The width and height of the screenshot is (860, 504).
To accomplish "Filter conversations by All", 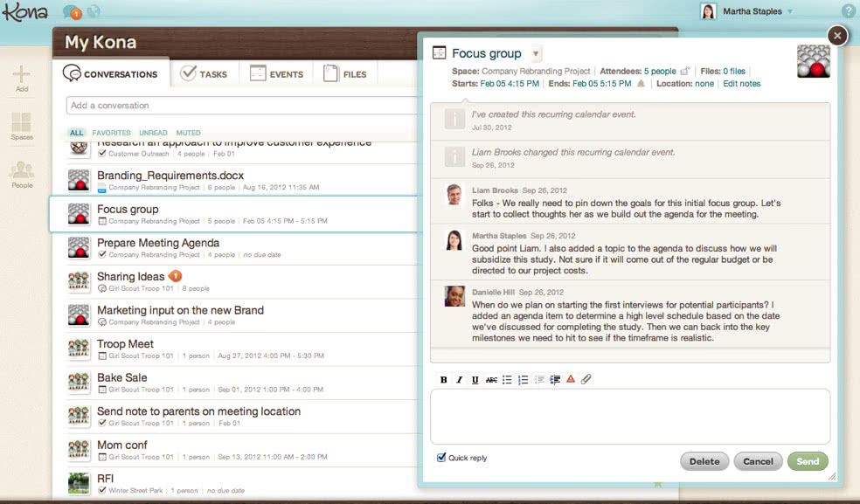I will click(x=76, y=133).
